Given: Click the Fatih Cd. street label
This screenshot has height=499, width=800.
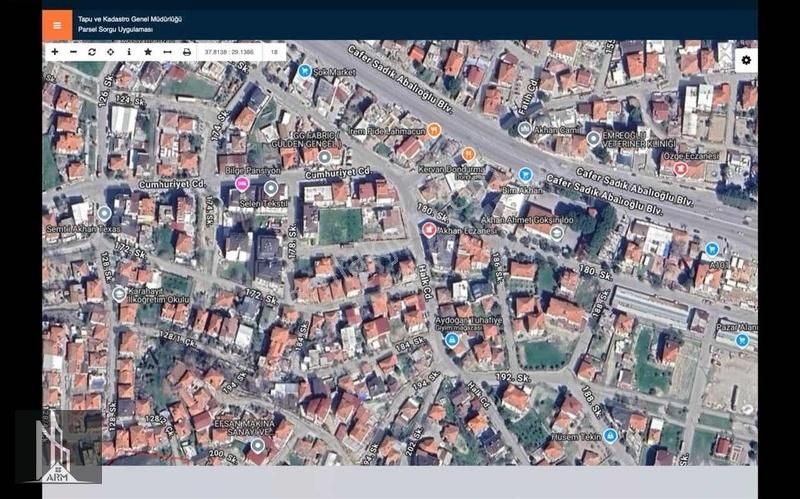Looking at the screenshot, I should pos(530,96).
